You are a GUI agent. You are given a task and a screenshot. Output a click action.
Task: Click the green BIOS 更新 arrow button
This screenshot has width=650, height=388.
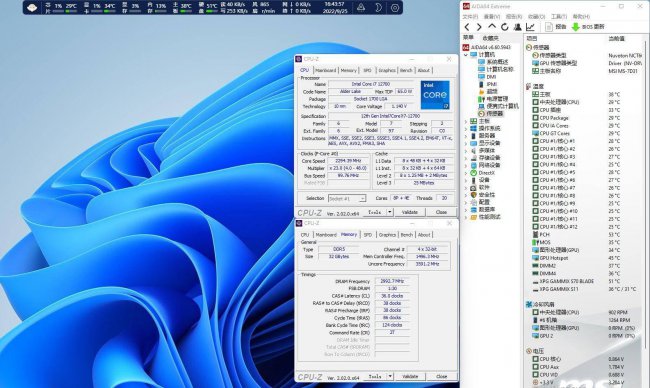(588, 27)
